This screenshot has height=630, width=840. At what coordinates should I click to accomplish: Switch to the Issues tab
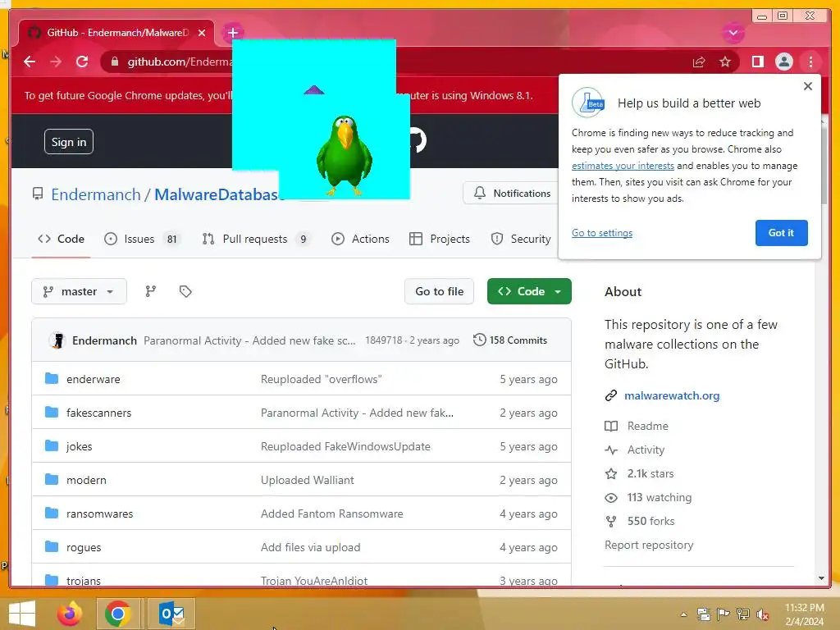coord(142,239)
